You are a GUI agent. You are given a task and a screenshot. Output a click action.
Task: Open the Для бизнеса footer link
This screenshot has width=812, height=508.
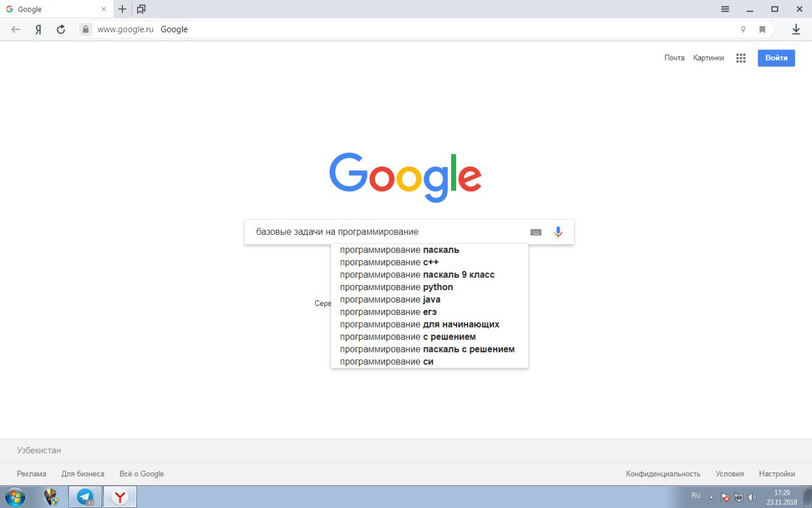click(x=83, y=474)
